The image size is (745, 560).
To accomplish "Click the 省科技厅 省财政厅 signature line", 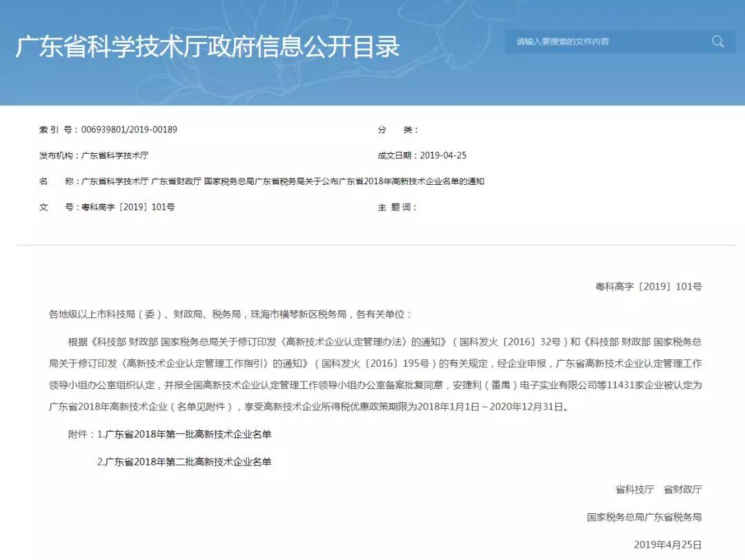I will pyautogui.click(x=658, y=489).
